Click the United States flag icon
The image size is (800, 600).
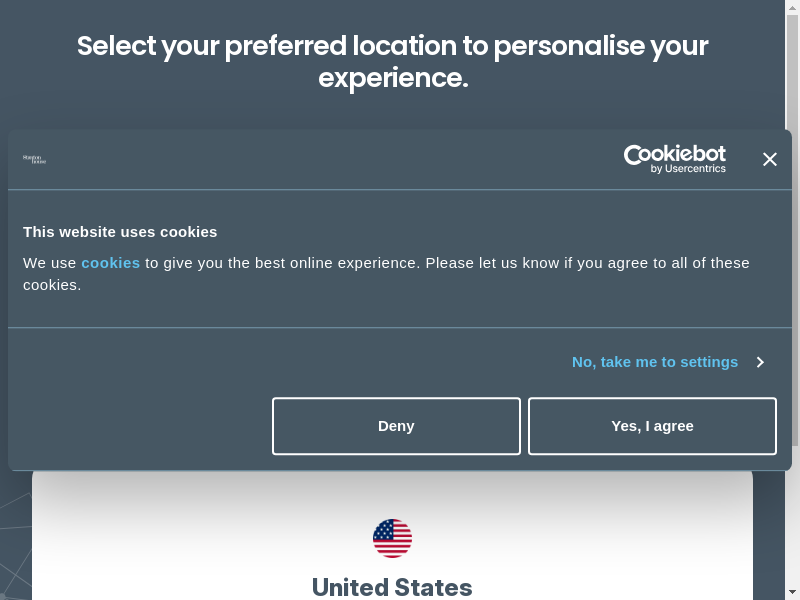click(x=392, y=539)
